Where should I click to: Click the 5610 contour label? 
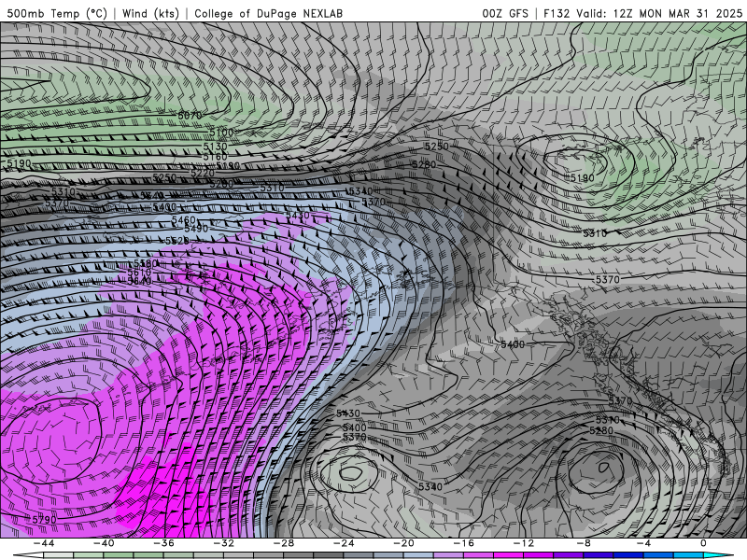click(x=139, y=273)
